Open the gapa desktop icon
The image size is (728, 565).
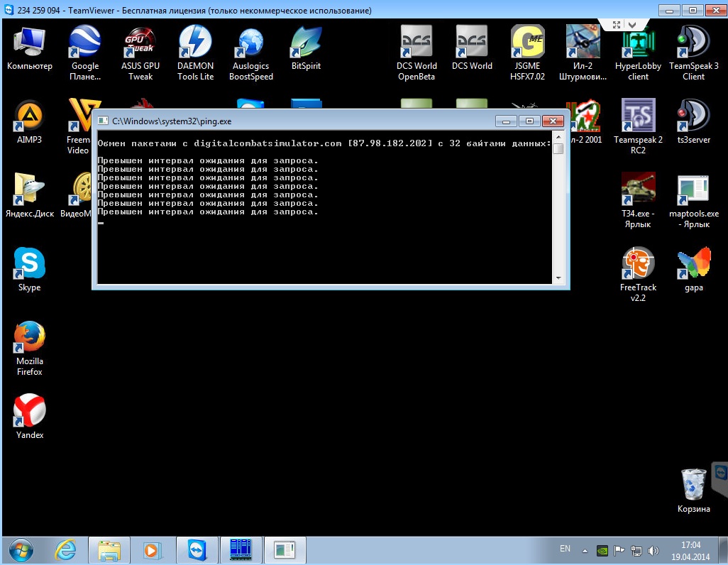(x=694, y=270)
